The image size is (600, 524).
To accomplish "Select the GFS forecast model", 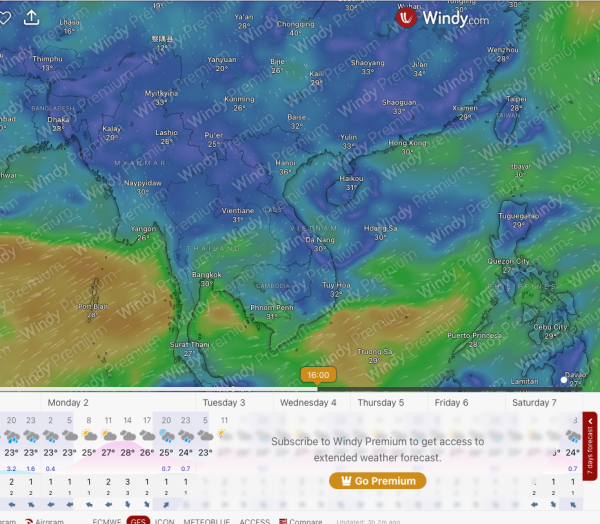I will click(138, 520).
